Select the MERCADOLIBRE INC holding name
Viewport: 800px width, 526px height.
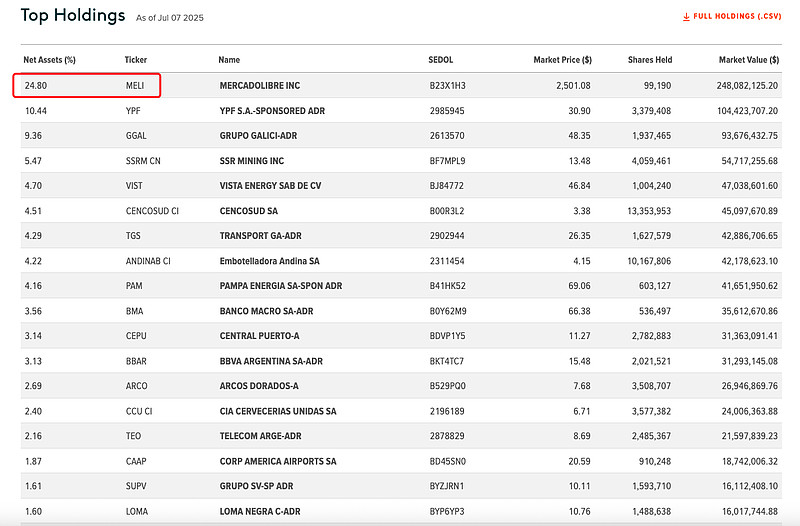260,85
